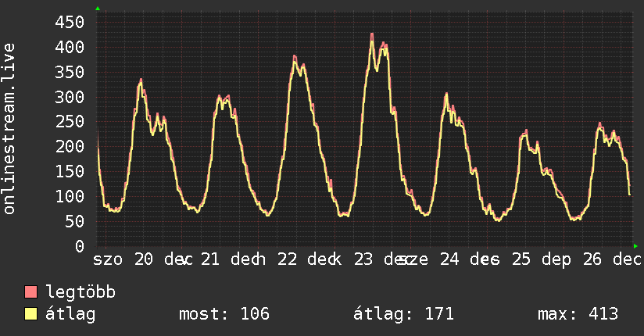The width and height of the screenshot is (644, 336).
Task: Click the 200 y-axis label
Action: point(70,147)
